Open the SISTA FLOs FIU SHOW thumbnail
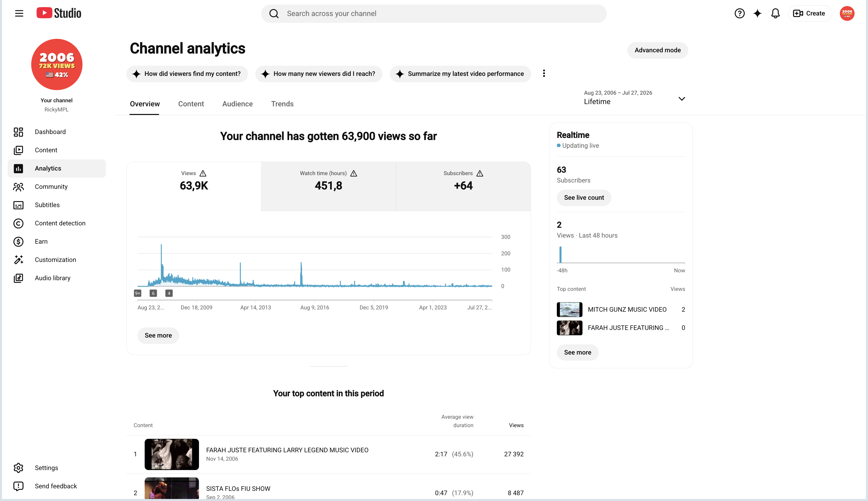The image size is (868, 501). click(x=172, y=488)
